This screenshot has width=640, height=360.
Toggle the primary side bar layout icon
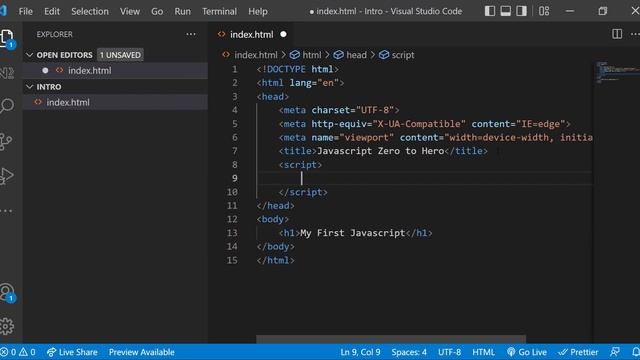490,11
